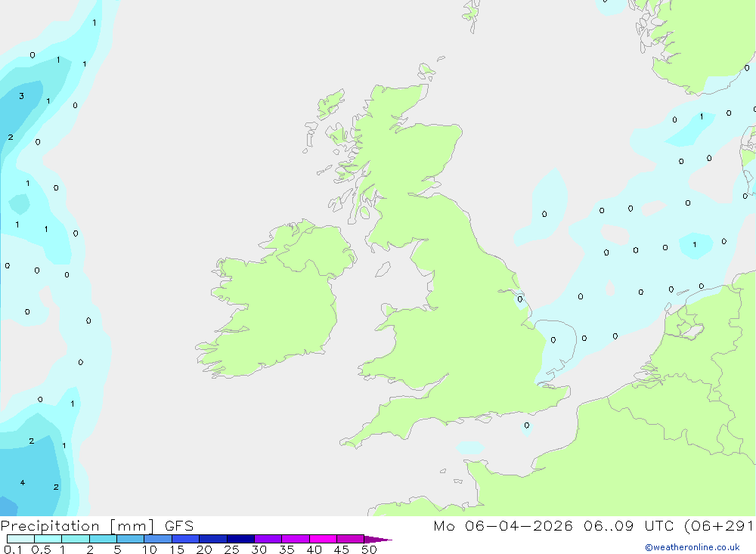
Task: Click the 0.5–1 mm legend color swatch
Action: [x=48, y=539]
